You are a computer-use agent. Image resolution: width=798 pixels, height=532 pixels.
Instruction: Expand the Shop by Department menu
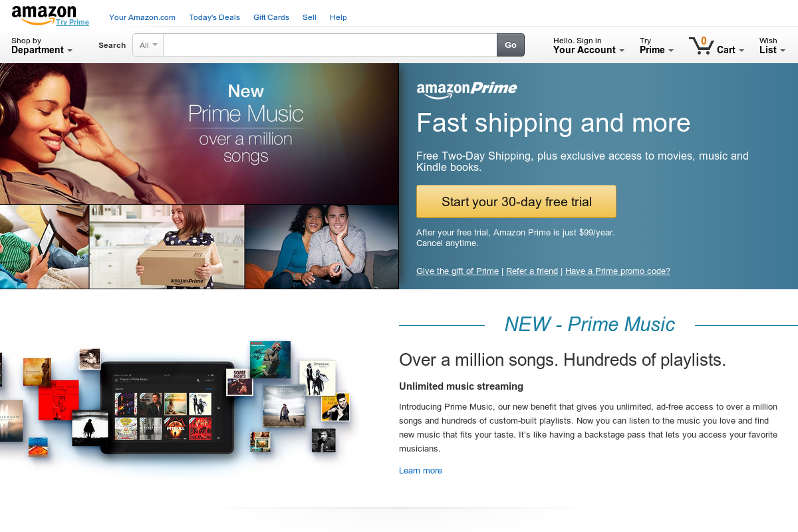pos(42,46)
